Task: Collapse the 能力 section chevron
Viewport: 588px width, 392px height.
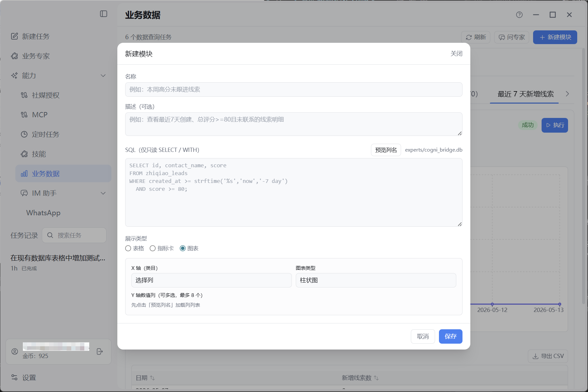Action: click(103, 75)
